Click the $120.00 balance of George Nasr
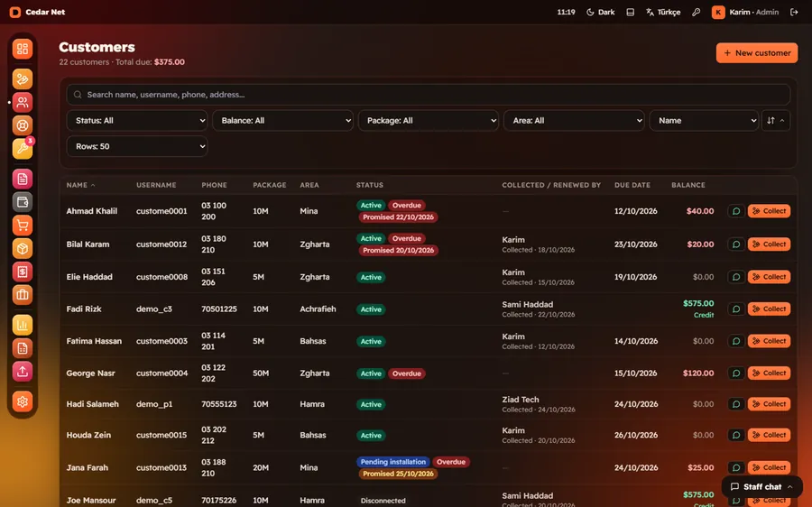The height and width of the screenshot is (507, 812). pyautogui.click(x=698, y=373)
